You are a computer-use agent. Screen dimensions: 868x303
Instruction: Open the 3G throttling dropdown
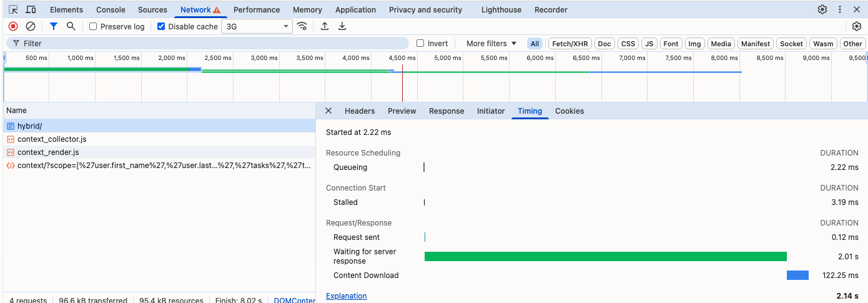pyautogui.click(x=257, y=27)
